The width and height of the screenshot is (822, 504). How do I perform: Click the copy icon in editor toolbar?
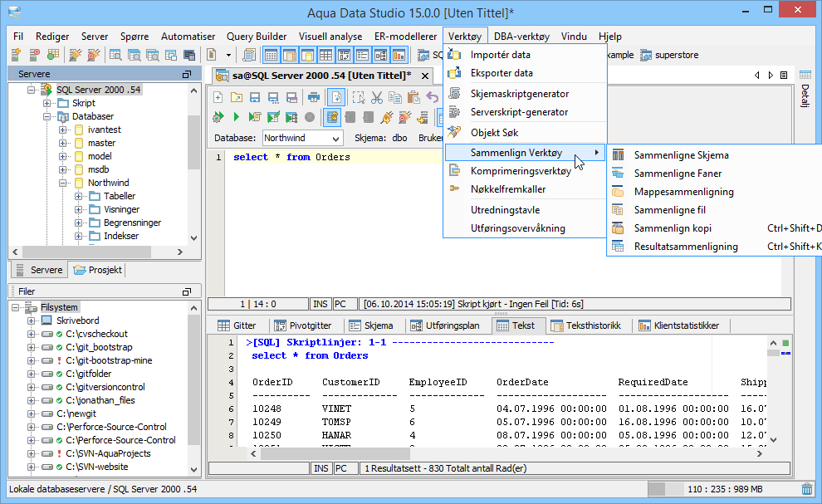point(395,97)
